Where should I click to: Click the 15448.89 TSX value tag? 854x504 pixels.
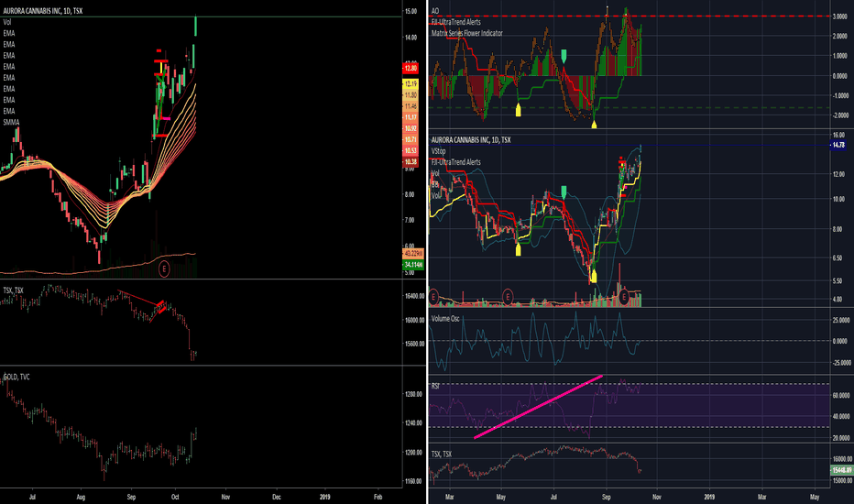841,470
